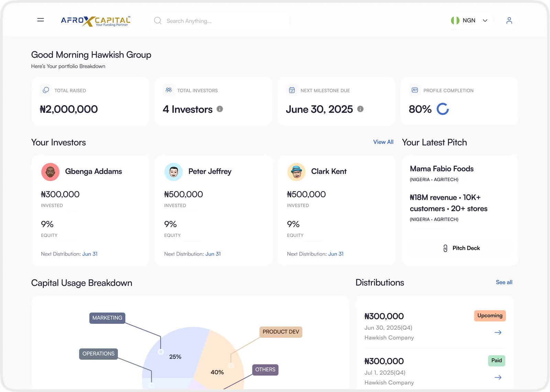Image resolution: width=550 pixels, height=392 pixels.
Task: Click Jun 31 on Clark Kent card
Action: tap(336, 254)
